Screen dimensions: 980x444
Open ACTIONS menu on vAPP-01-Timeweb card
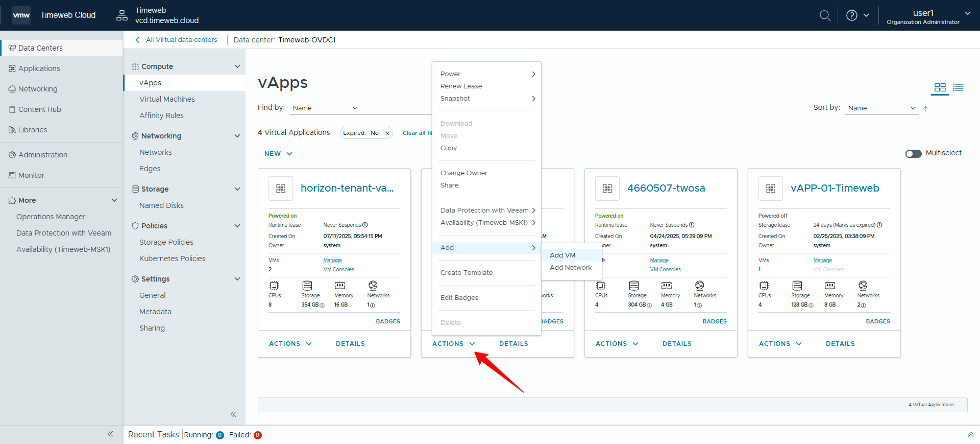pyautogui.click(x=780, y=344)
